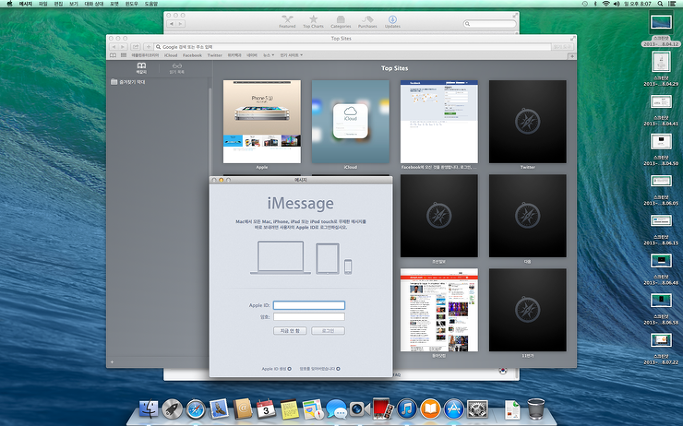683x426 pixels.
Task: Click Updates in App Store toolbar
Action: click(392, 22)
